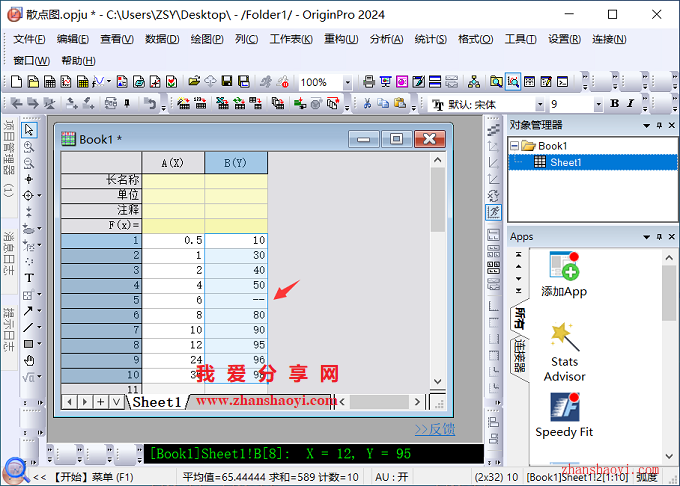Expand the Rectangle tool flyout arrow
This screenshot has height=486, width=680.
pyautogui.click(x=39, y=344)
